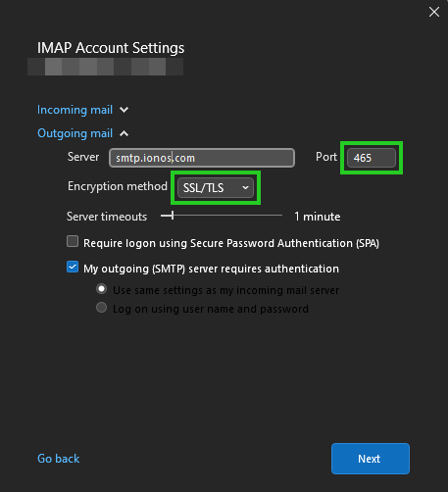Select Use same settings as incoming mail server
This screenshot has height=492, width=448.
101,289
